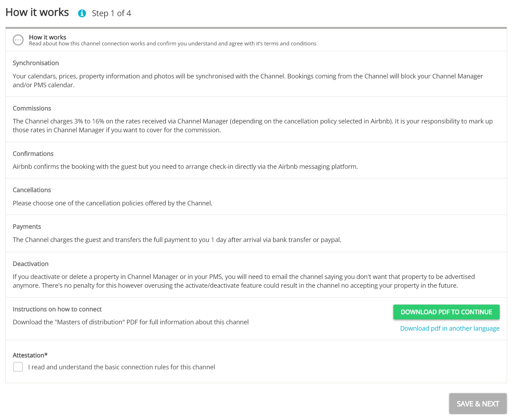Click the Cancellations section heading
Image resolution: width=512 pixels, height=420 pixels.
click(x=32, y=190)
